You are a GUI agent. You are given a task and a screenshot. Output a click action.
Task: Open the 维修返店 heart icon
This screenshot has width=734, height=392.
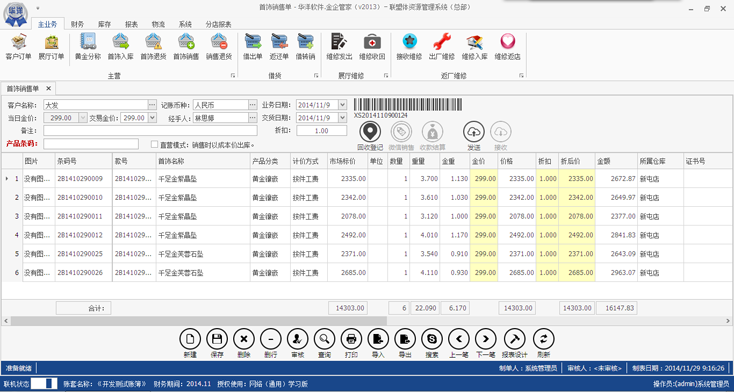507,47
